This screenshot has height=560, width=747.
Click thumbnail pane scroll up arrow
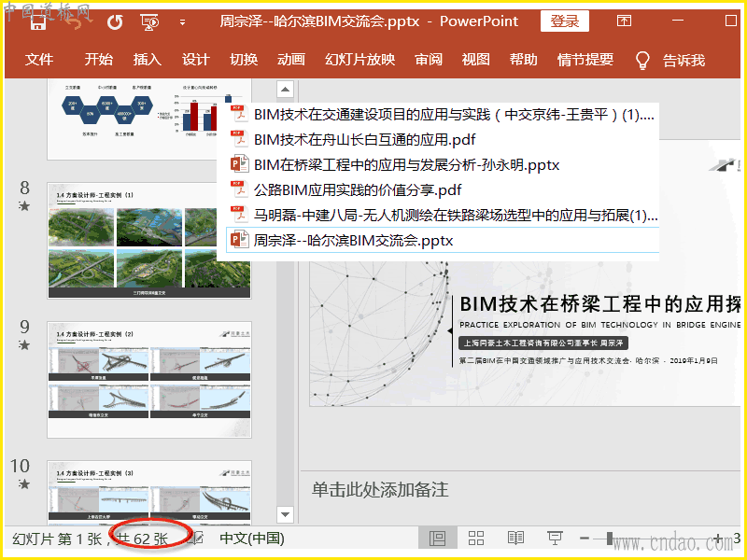[285, 89]
